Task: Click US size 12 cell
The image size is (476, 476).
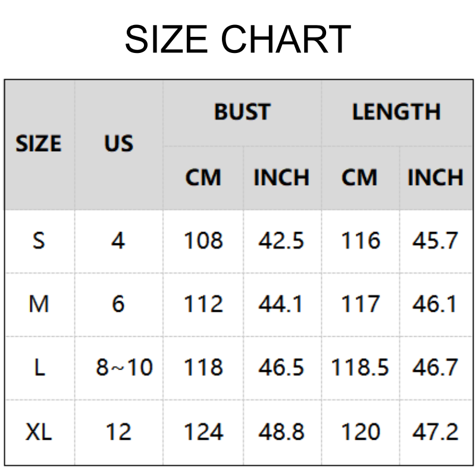Action: click(118, 432)
